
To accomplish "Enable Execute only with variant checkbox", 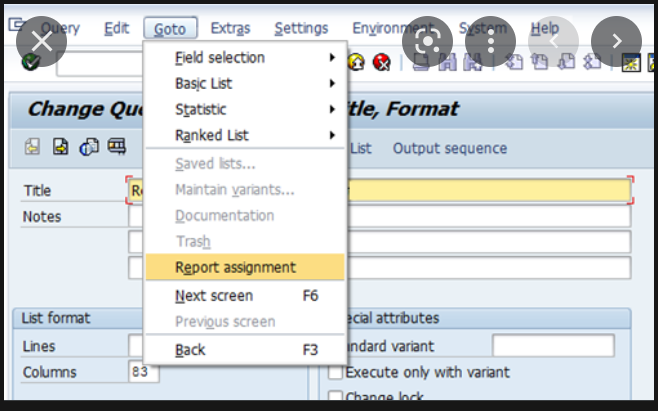I will [335, 372].
